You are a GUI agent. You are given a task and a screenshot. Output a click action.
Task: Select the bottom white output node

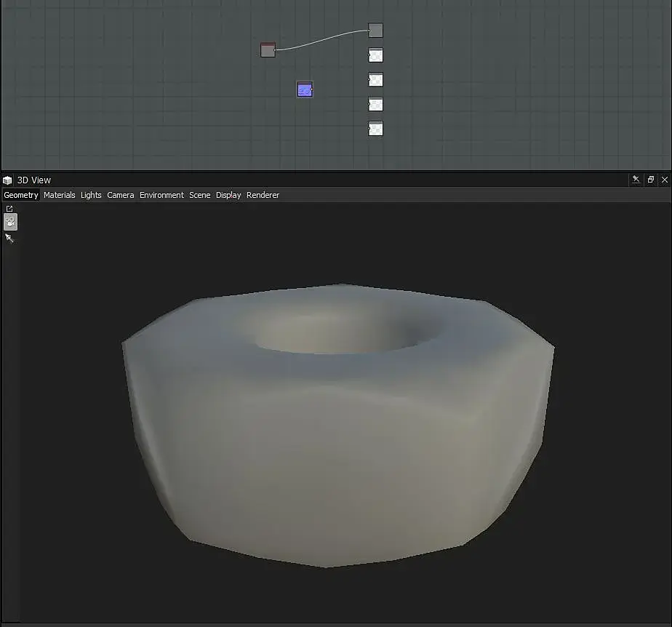coord(375,129)
